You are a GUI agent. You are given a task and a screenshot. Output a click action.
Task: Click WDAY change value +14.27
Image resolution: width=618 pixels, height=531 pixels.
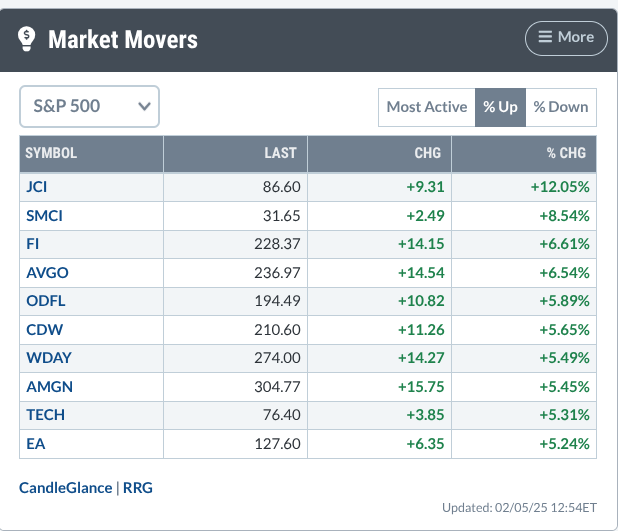coord(421,358)
